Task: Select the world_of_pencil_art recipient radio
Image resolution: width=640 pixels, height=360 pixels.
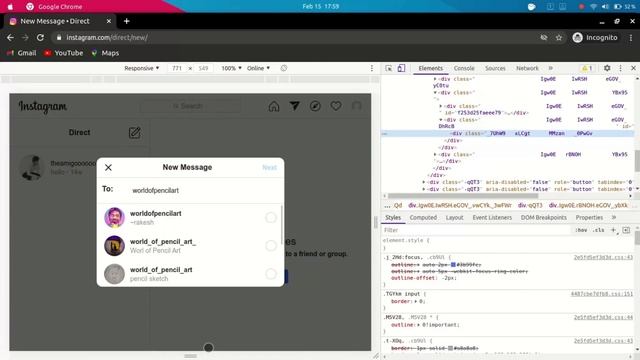Action: (x=271, y=274)
